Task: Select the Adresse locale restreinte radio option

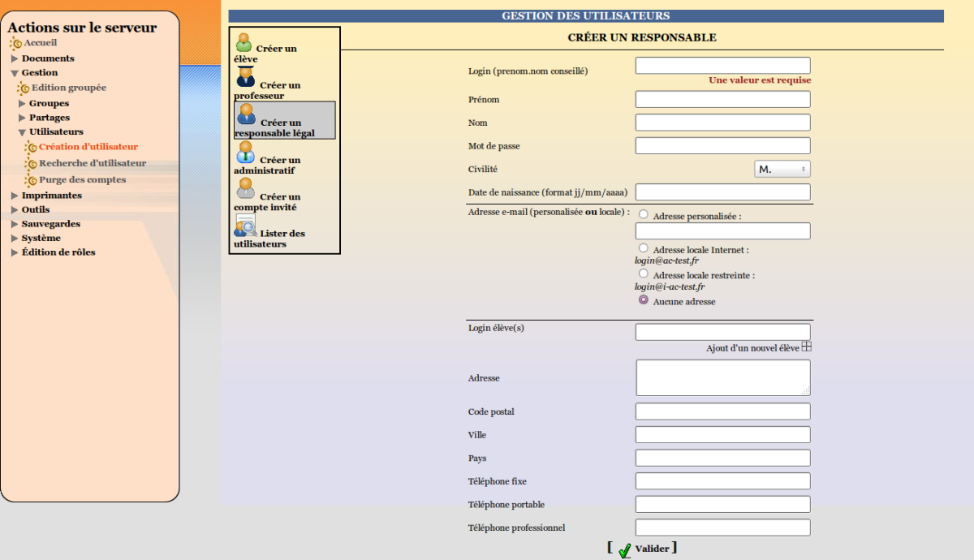Action: (x=644, y=274)
